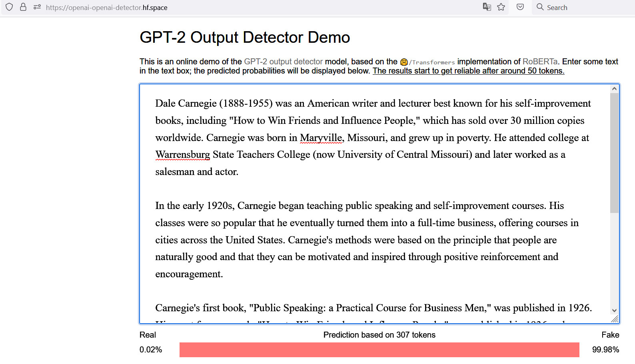This screenshot has width=635, height=364.
Task: Click the 0.02% value
Action: pyautogui.click(x=151, y=350)
